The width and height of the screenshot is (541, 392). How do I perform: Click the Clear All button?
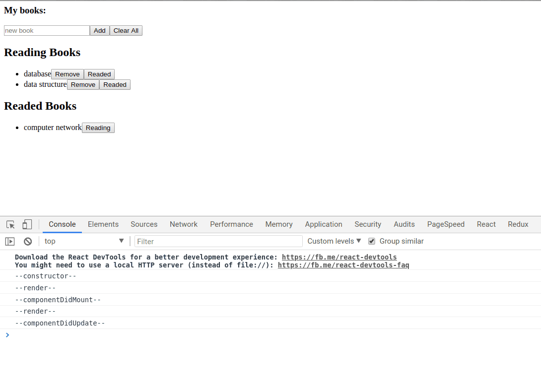pos(126,31)
